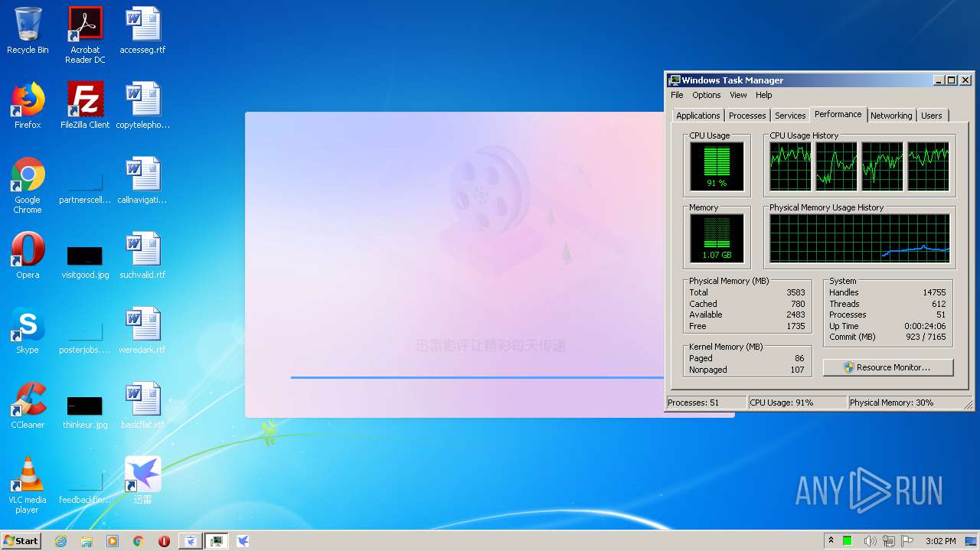
Task: Select the weredark.rtf document
Action: coord(142,331)
